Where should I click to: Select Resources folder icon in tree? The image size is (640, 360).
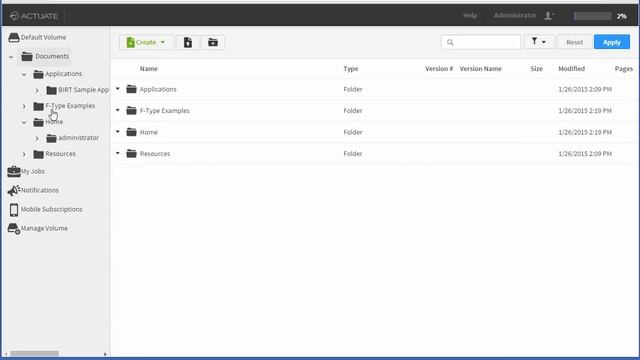tap(38, 154)
